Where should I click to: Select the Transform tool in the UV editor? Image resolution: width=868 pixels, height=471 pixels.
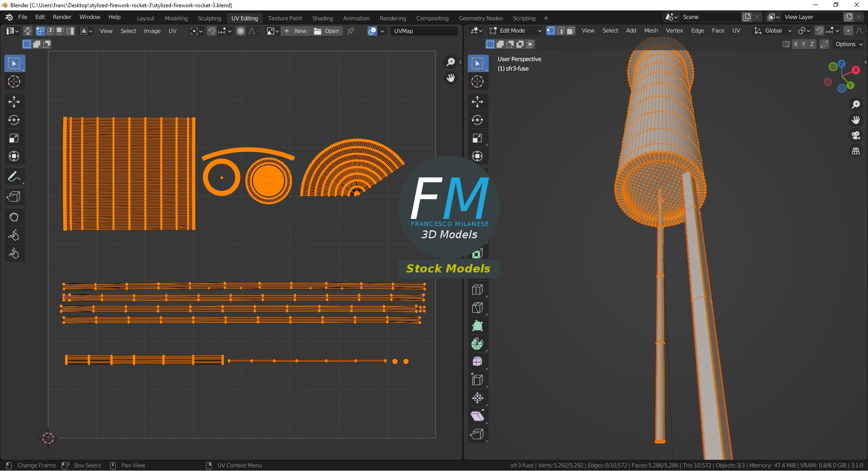(14, 156)
